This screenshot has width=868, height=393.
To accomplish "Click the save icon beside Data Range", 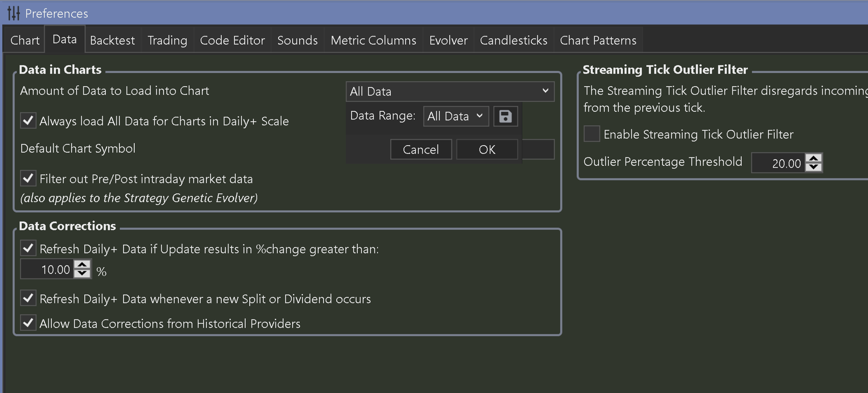I will (x=505, y=116).
